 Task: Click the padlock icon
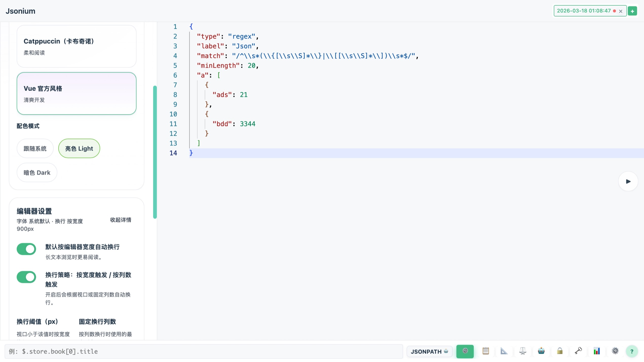tap(560, 351)
